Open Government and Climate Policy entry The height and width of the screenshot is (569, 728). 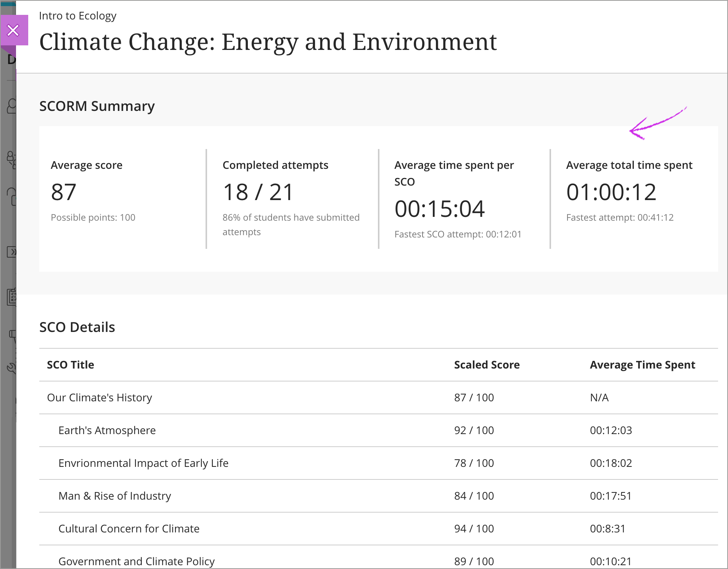tap(136, 561)
